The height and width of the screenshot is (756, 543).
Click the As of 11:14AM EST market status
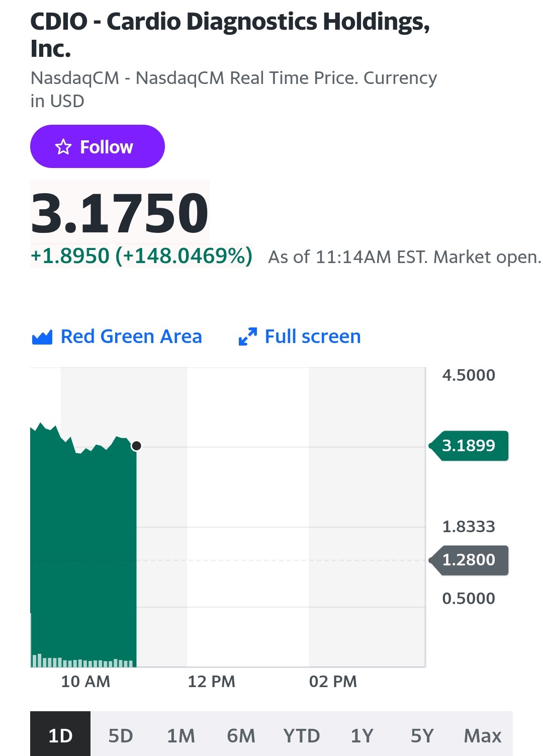[405, 257]
